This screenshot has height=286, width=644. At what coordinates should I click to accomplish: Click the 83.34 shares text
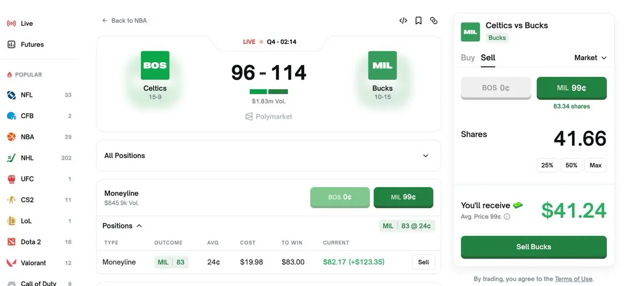pos(572,106)
